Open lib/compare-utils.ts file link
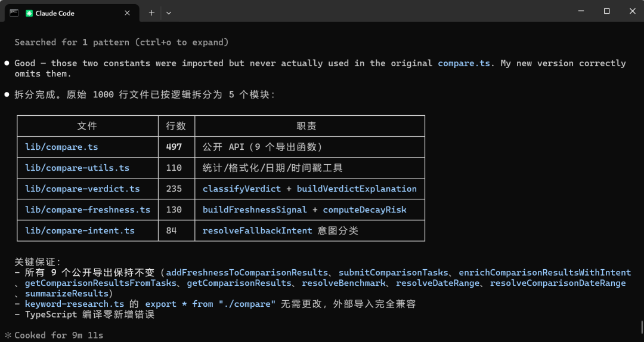This screenshot has width=644, height=342. click(77, 168)
